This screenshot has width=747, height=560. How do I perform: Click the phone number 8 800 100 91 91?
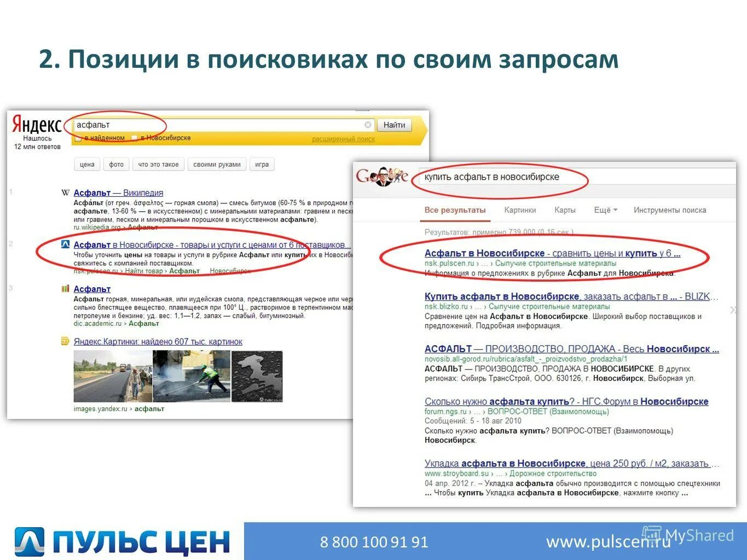(x=374, y=542)
